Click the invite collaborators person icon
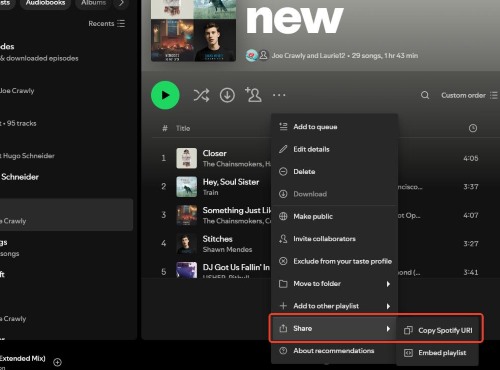Viewport: 500px width, 370px height. click(253, 95)
